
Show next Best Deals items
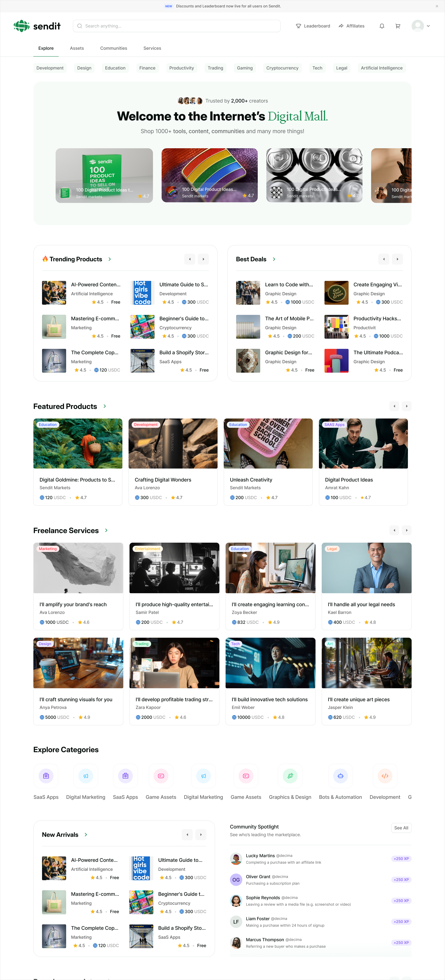click(397, 259)
